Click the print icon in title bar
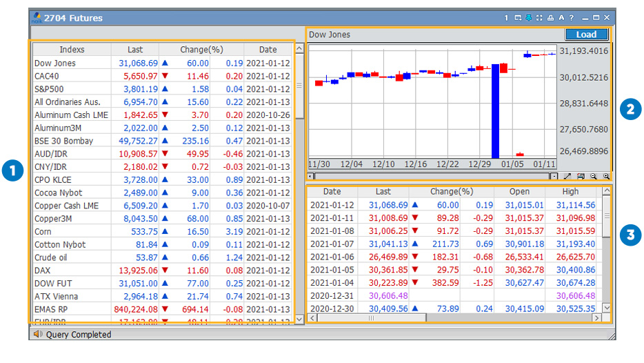644x363 pixels. click(x=550, y=18)
